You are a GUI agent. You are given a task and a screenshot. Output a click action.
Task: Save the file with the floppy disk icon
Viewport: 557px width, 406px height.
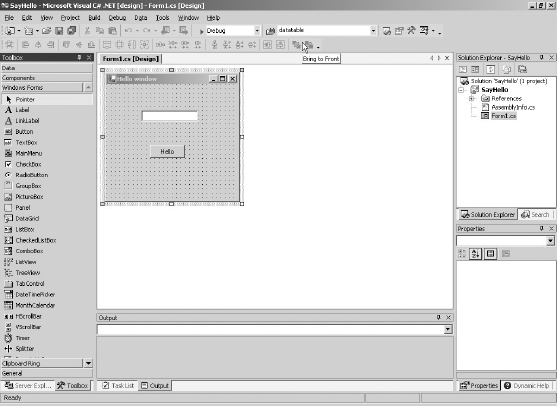click(59, 31)
